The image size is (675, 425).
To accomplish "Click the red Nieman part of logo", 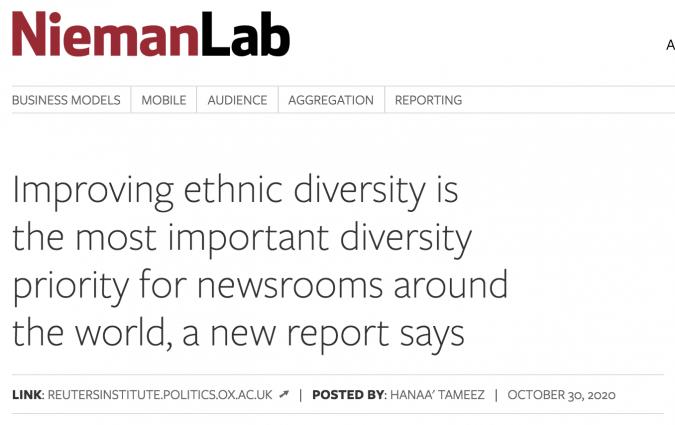I will click(105, 35).
